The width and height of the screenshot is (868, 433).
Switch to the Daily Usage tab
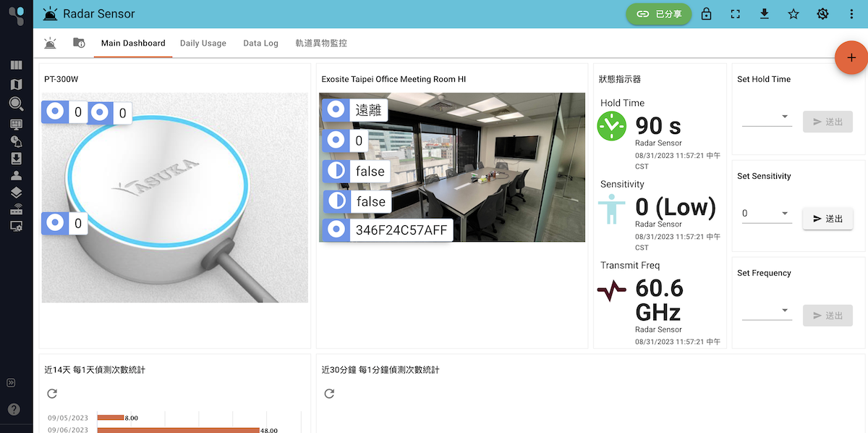click(203, 43)
